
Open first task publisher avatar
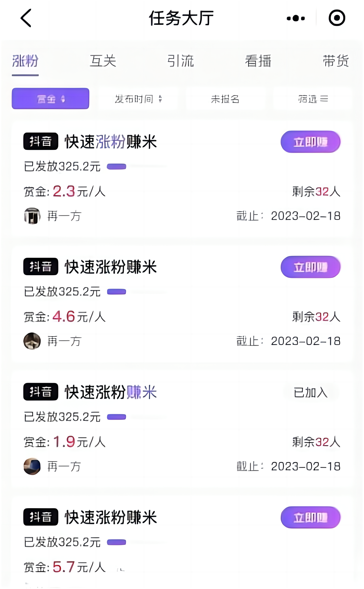coord(32,216)
